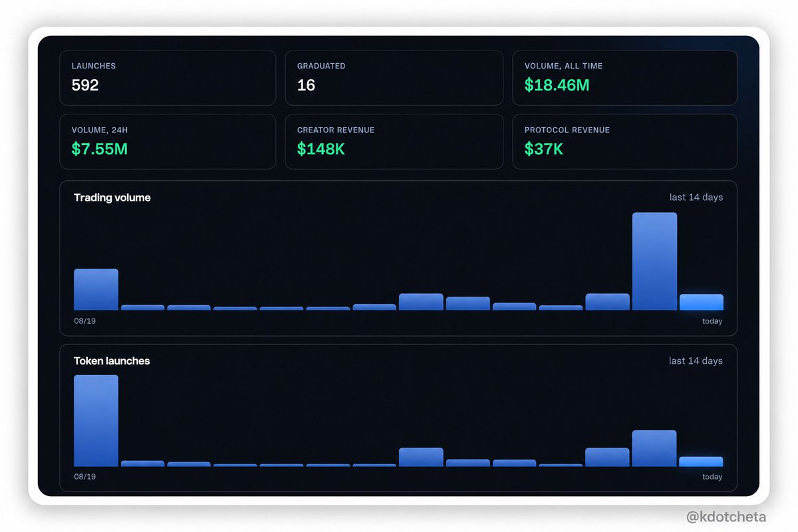Screen dimensions: 798x532
Task: Select the bar just before today's in Token launches
Action: coord(654,448)
